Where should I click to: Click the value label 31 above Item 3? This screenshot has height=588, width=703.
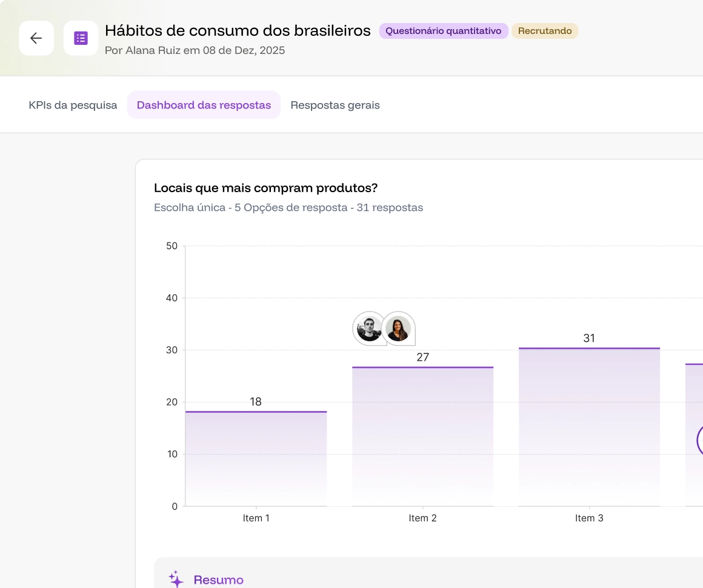pyautogui.click(x=589, y=338)
